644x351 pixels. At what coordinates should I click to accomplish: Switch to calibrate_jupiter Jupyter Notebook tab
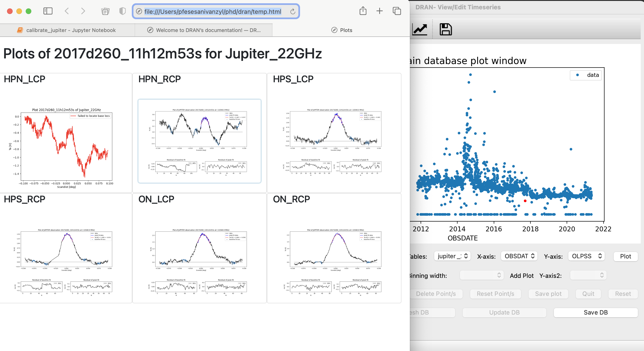point(67,30)
